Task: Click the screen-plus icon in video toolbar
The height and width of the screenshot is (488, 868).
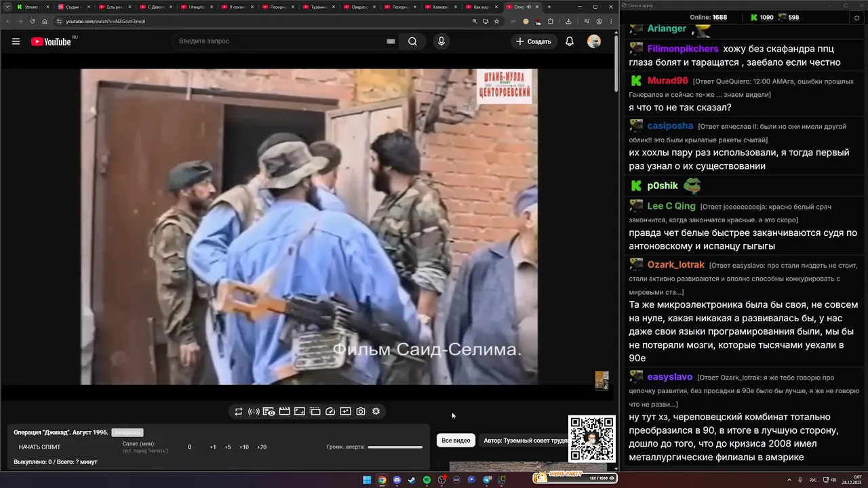Action: pyautogui.click(x=345, y=411)
